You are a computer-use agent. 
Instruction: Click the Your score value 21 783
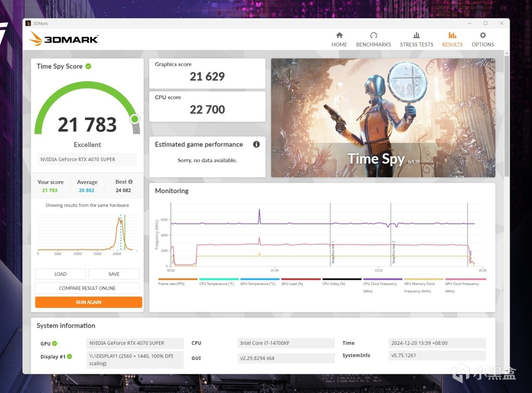coord(50,190)
